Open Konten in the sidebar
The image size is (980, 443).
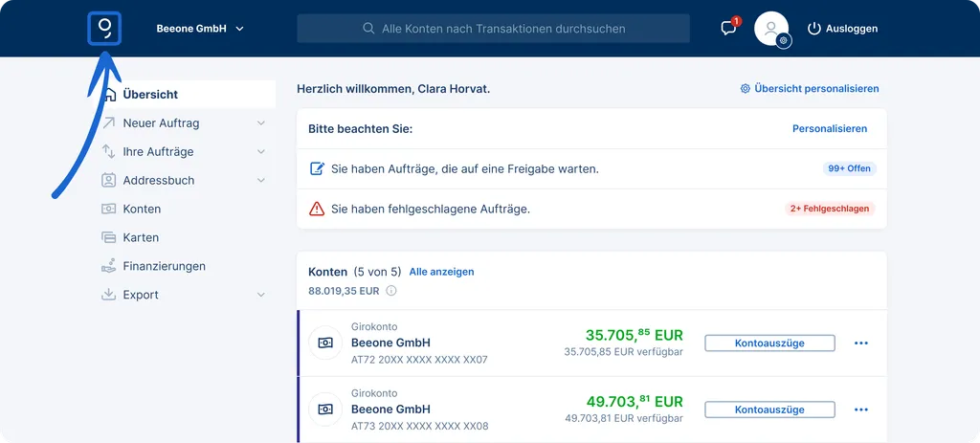[142, 209]
